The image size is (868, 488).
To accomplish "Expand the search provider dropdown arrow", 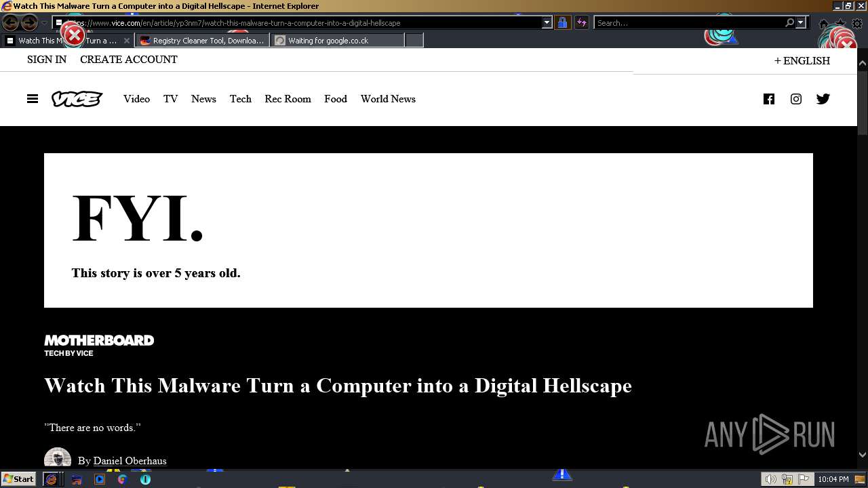I will (x=800, y=23).
